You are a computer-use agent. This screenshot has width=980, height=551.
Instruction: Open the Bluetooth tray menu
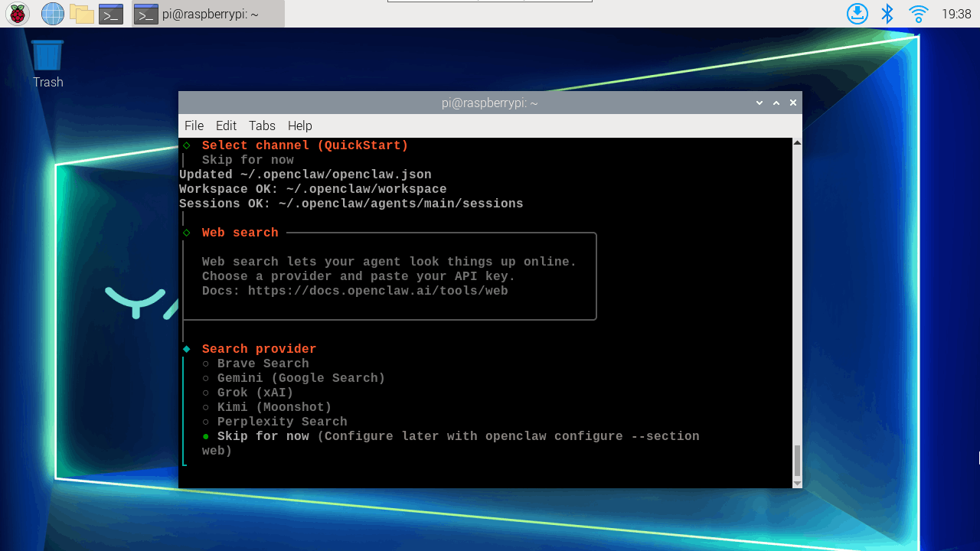(887, 14)
